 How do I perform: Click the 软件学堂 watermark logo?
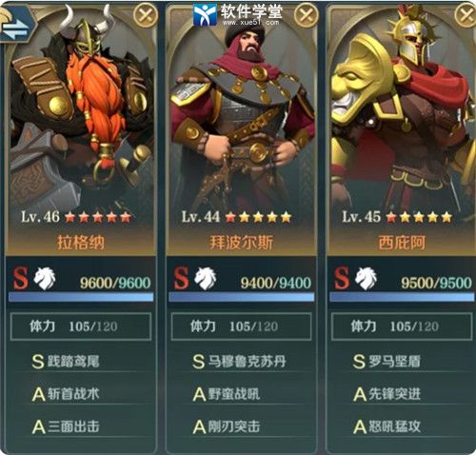(x=237, y=14)
